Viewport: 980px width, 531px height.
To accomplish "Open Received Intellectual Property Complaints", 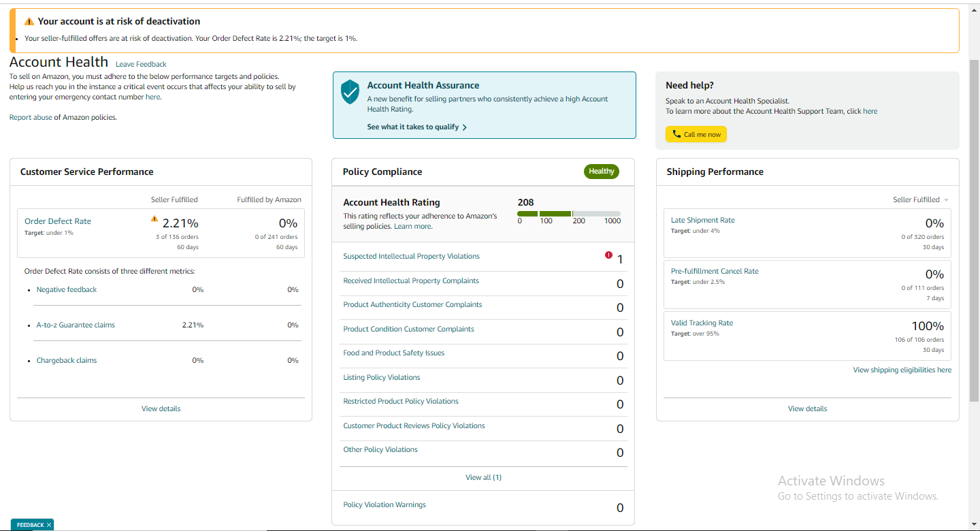I will (x=411, y=280).
